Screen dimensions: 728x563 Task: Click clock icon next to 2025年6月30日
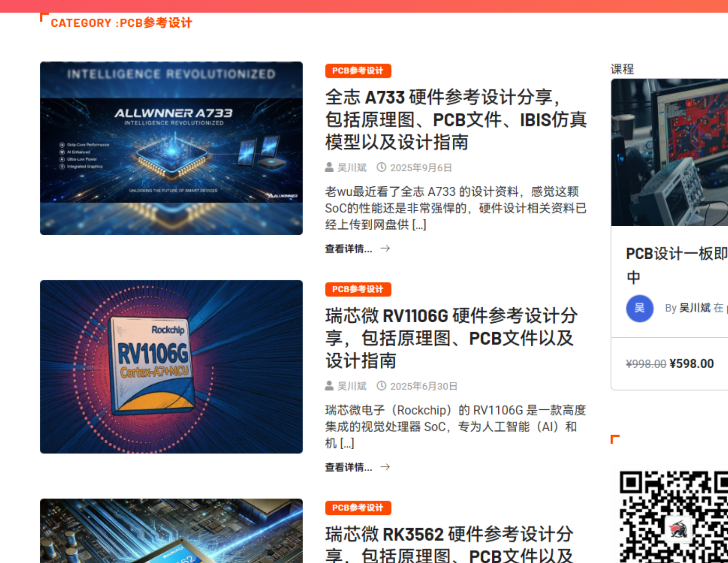(x=382, y=386)
